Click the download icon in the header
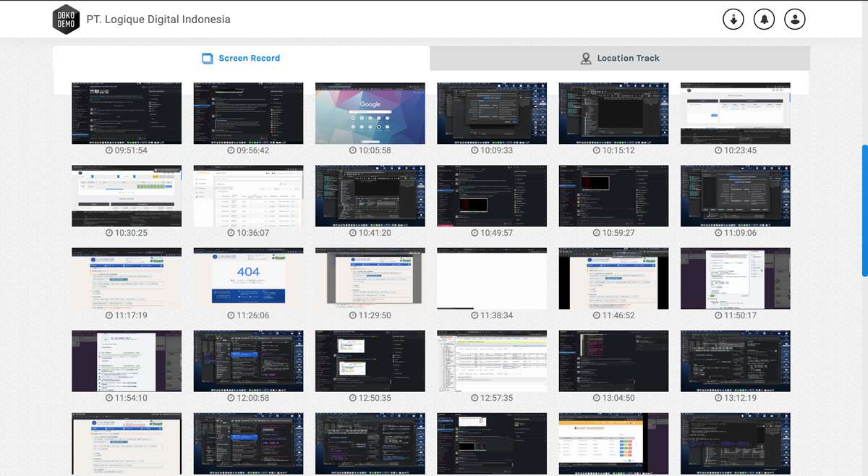Image resolution: width=868 pixels, height=476 pixels. click(x=733, y=19)
